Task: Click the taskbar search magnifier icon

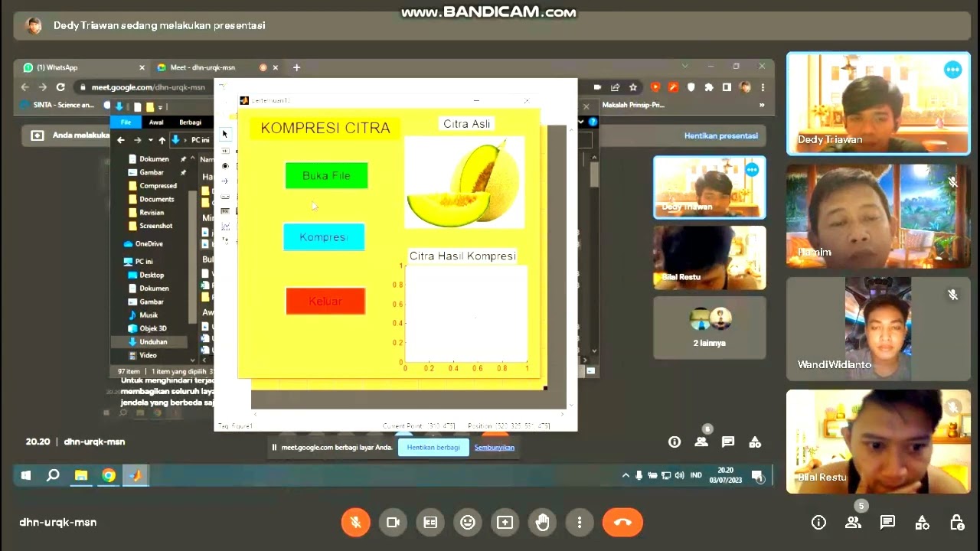Action: pyautogui.click(x=53, y=475)
